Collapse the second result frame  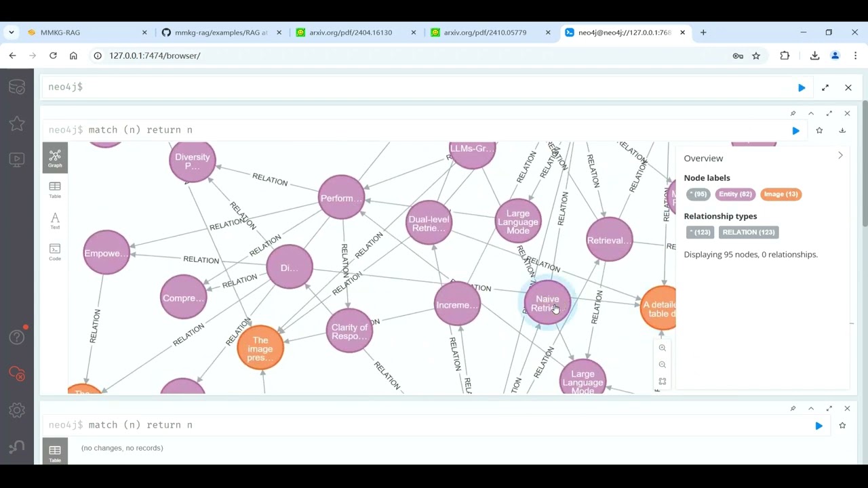tap(811, 409)
